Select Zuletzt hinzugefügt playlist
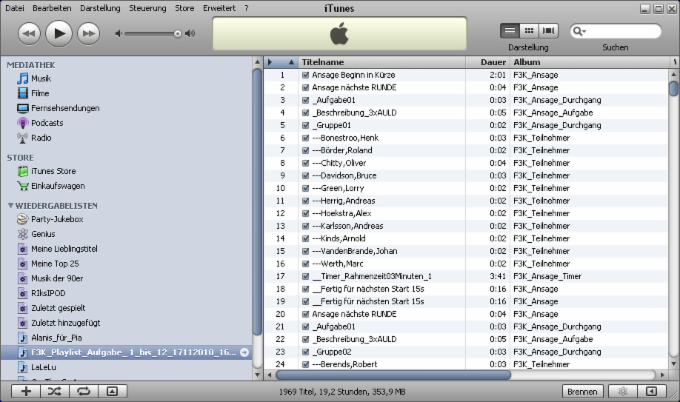Screen dimensions: 680x402 tap(65, 323)
